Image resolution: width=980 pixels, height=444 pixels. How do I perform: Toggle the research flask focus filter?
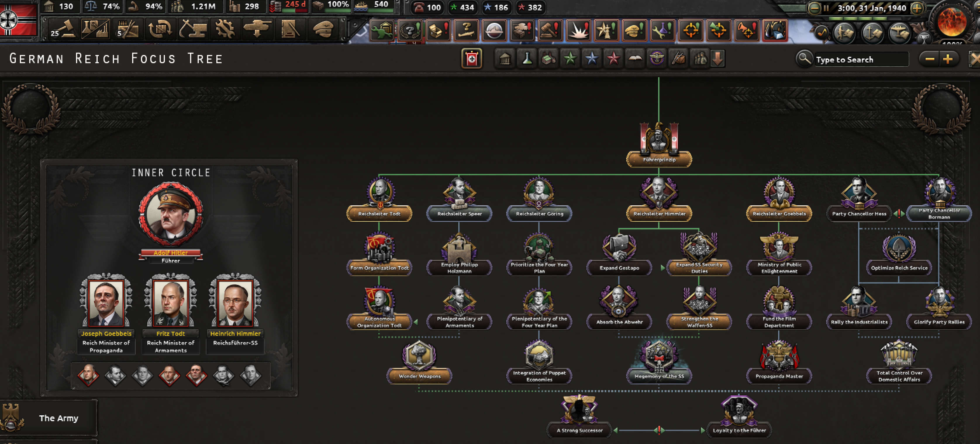527,58
